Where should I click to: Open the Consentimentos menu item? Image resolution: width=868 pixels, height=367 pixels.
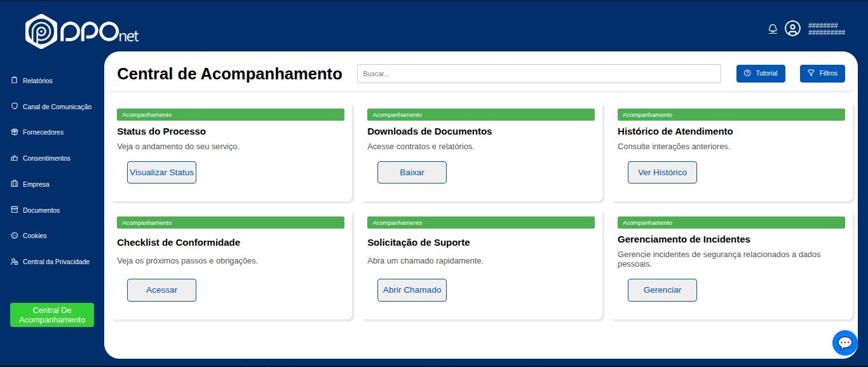[46, 158]
